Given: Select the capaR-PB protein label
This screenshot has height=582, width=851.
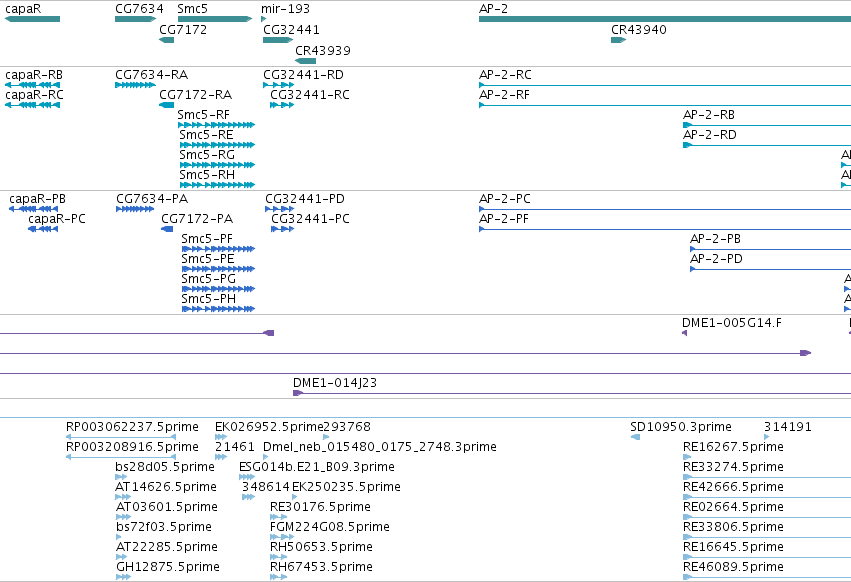Looking at the screenshot, I should (x=37, y=199).
